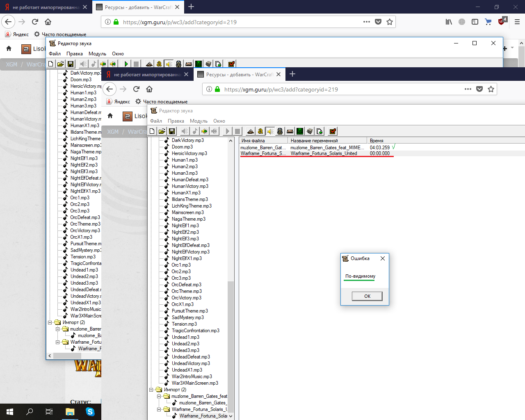Collapse muzlome_Barren_Gates folder in front sound tree
Screen dimensions: 525x420
[x=159, y=396]
